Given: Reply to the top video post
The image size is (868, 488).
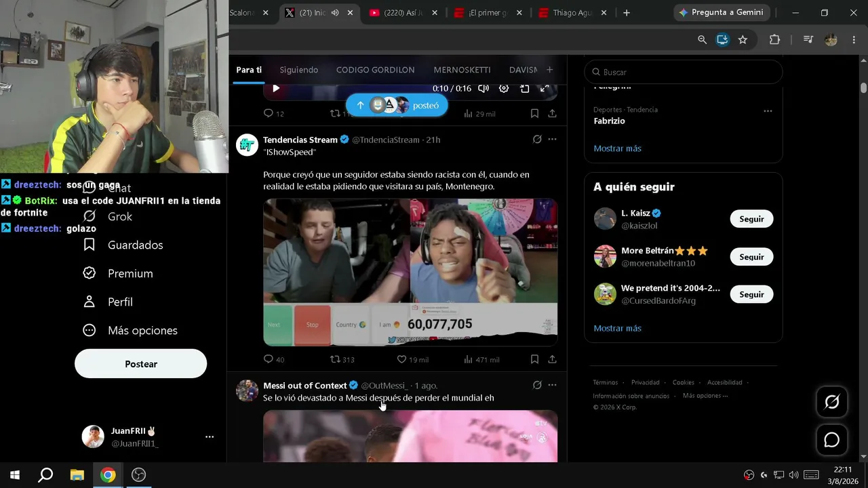Looking at the screenshot, I should tap(269, 113).
